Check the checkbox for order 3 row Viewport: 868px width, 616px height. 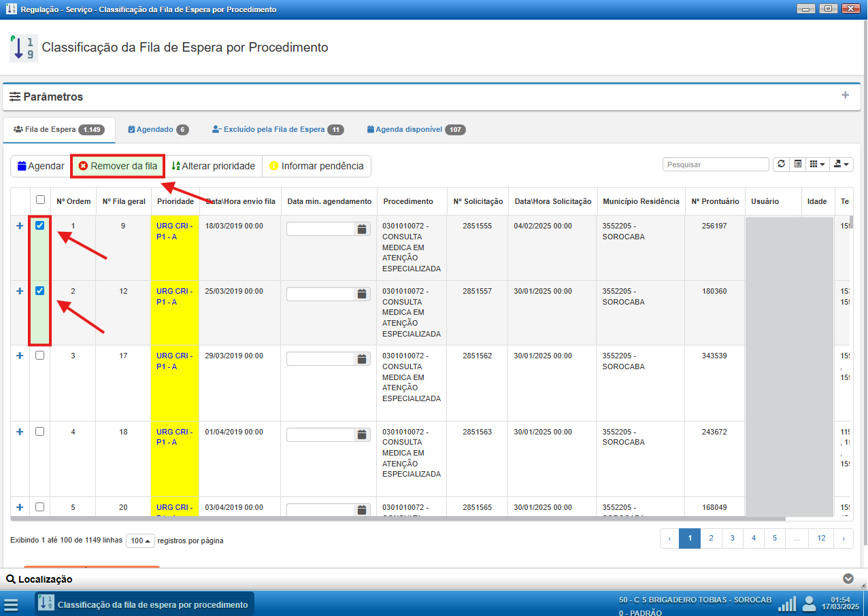click(x=40, y=356)
